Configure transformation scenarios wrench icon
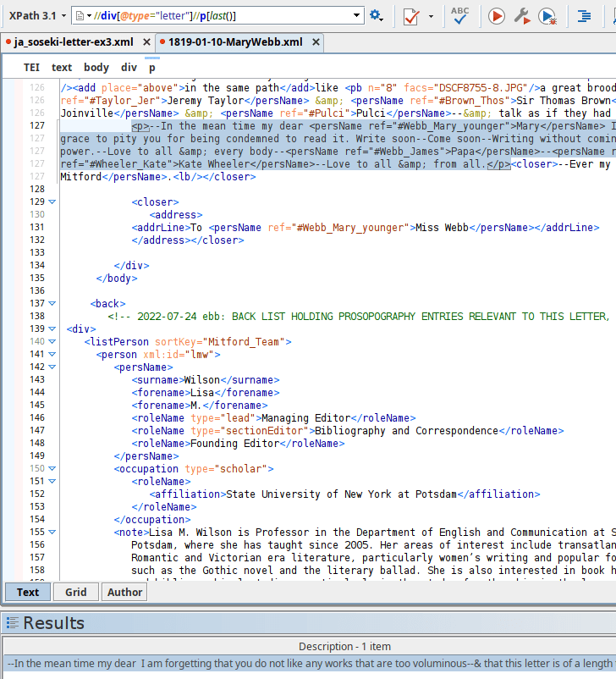This screenshot has width=616, height=679. (x=522, y=16)
